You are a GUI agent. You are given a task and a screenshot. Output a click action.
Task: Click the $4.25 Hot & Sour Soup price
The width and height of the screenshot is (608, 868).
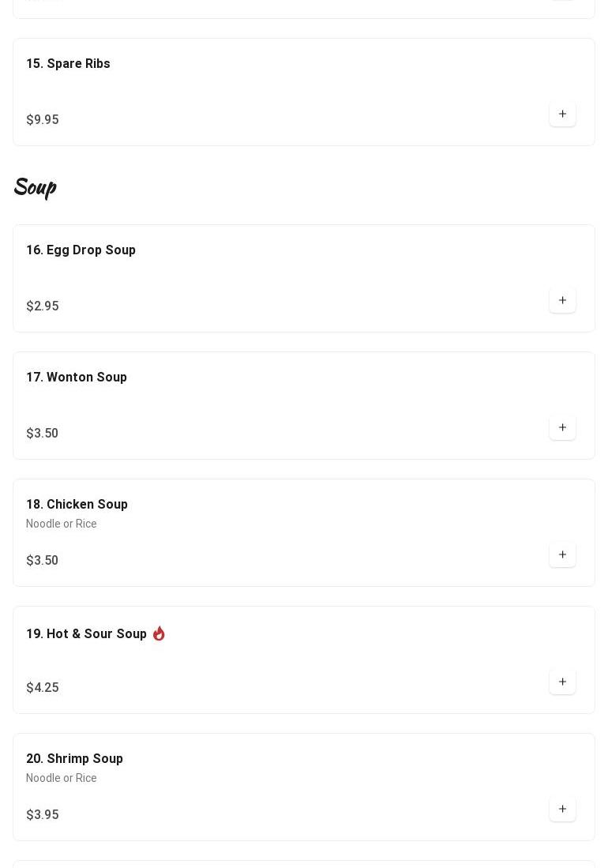point(43,688)
